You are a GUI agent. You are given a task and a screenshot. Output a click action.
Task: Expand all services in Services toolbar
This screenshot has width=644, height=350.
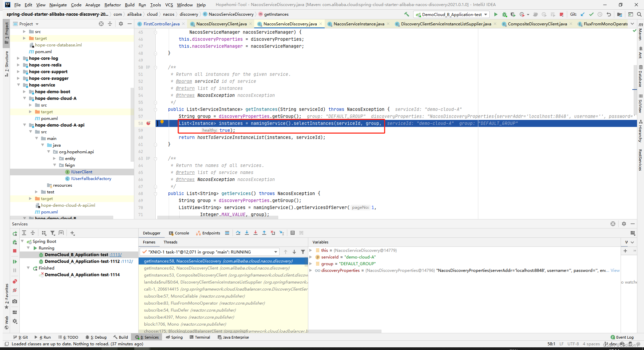coord(24,233)
